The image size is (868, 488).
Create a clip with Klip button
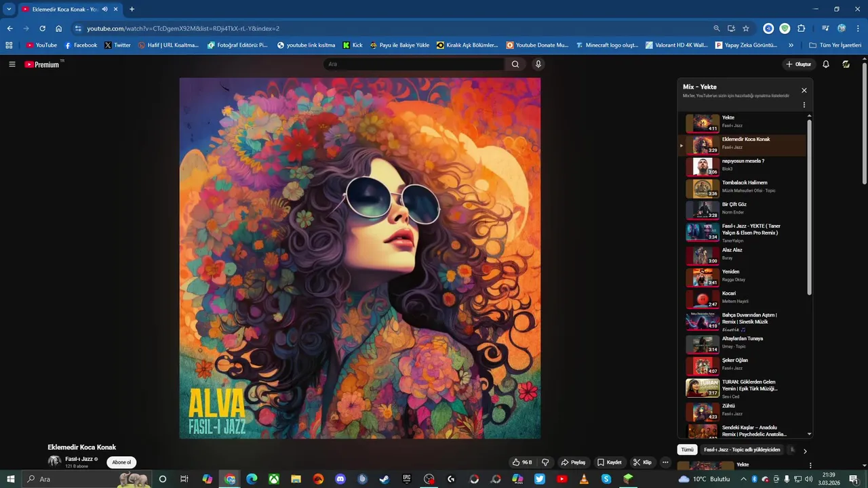click(x=642, y=462)
